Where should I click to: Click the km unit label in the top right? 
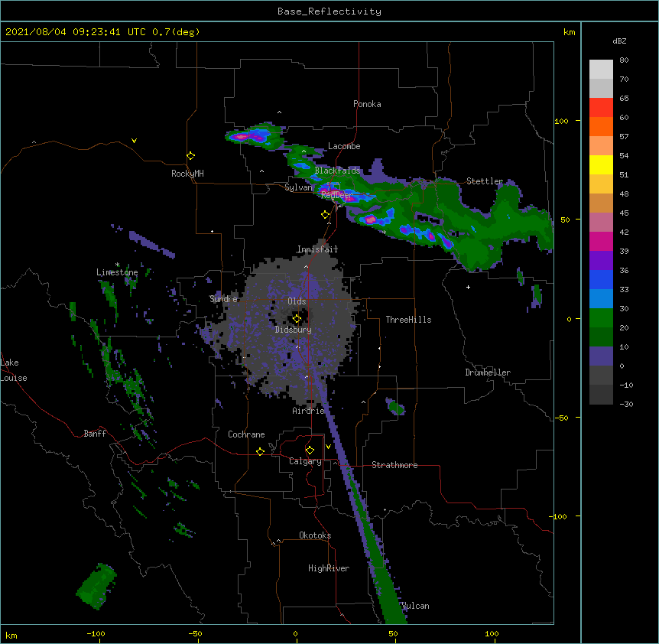(x=570, y=32)
